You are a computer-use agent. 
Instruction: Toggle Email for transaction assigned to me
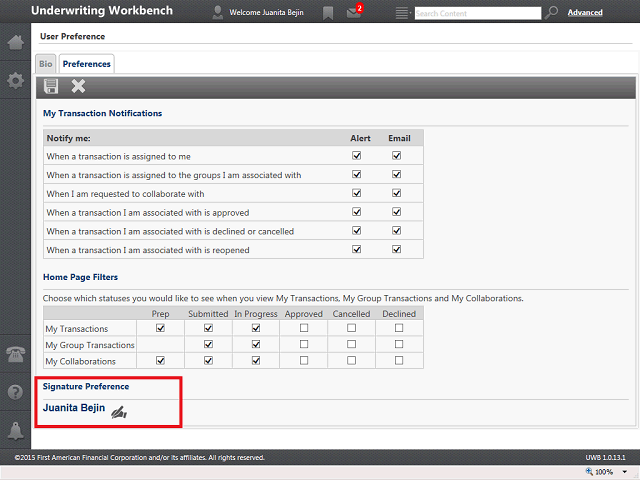396,156
